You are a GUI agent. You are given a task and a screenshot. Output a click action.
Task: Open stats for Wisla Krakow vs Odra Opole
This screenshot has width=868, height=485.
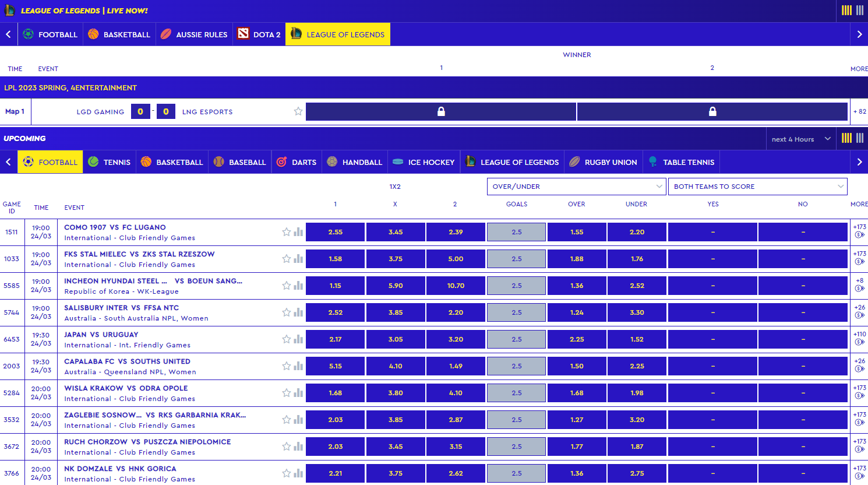click(298, 393)
